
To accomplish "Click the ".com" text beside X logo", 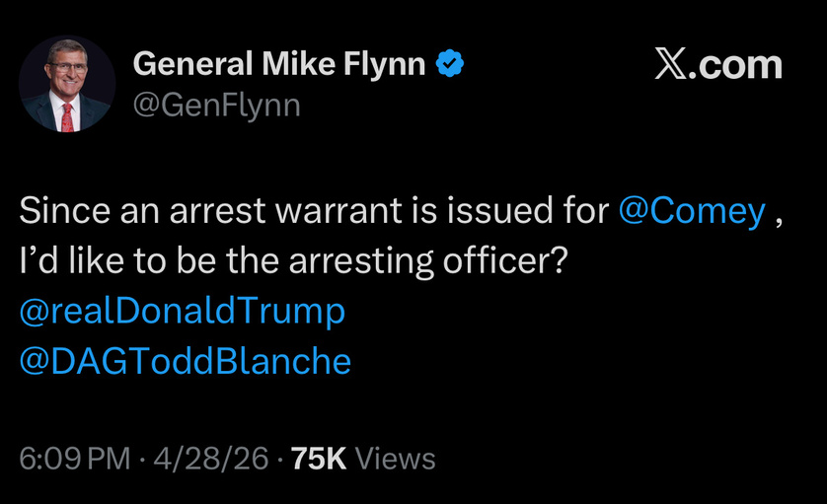I will [736, 65].
